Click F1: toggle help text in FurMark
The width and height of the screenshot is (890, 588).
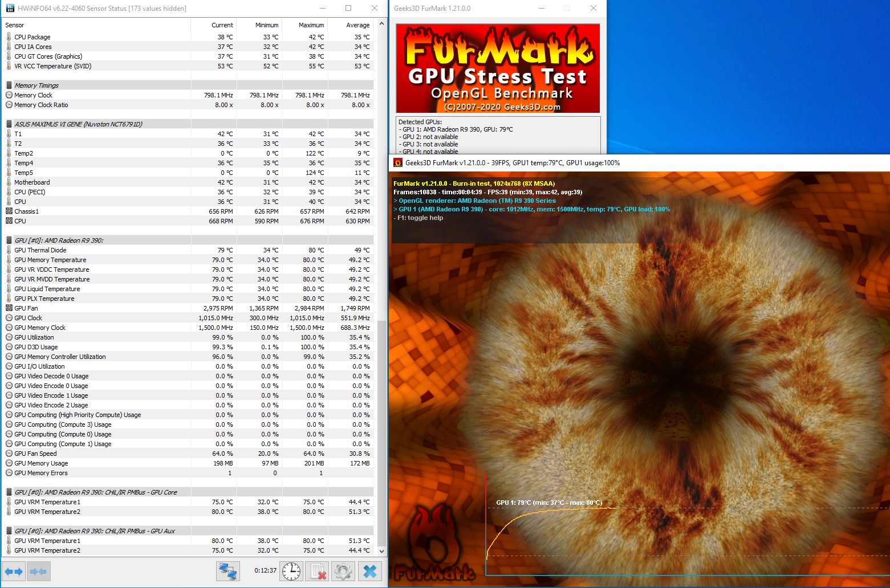(418, 218)
